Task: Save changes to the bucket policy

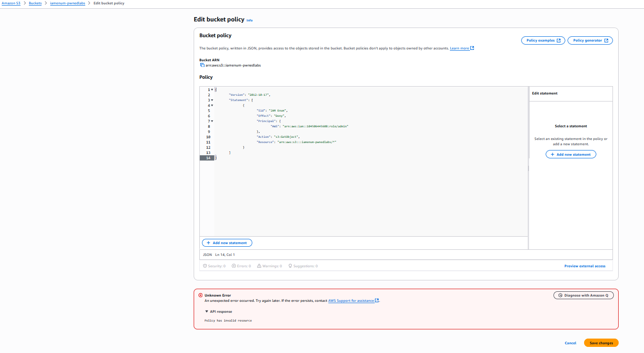Action: point(601,343)
